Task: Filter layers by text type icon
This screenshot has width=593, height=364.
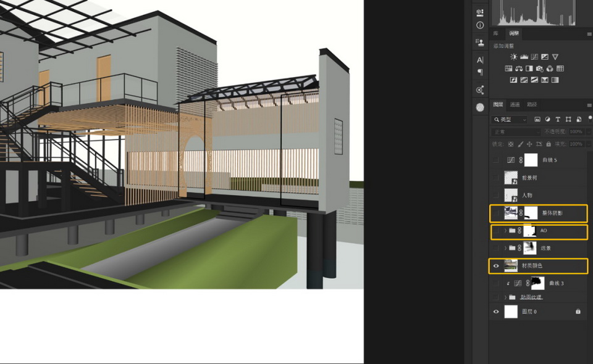Action: coord(558,119)
